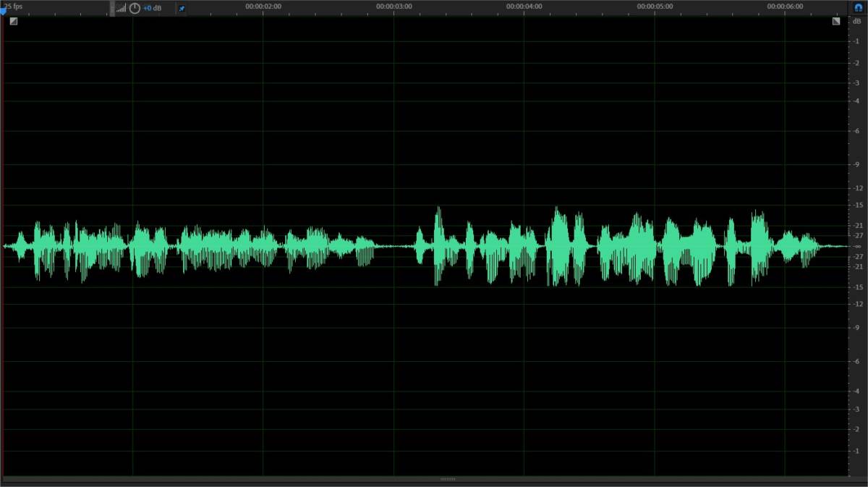Click timeline ruler at 00:00:04:00
868x487 pixels.
524,7
